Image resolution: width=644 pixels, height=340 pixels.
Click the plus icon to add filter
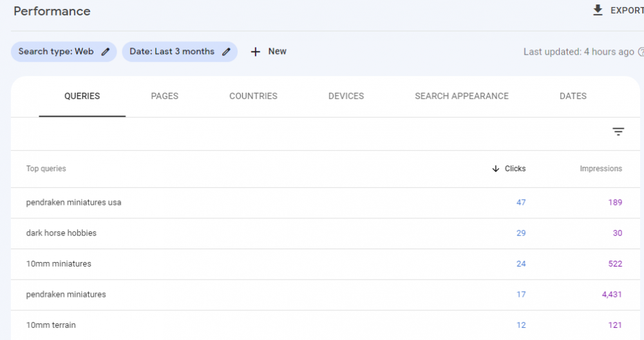click(x=256, y=52)
